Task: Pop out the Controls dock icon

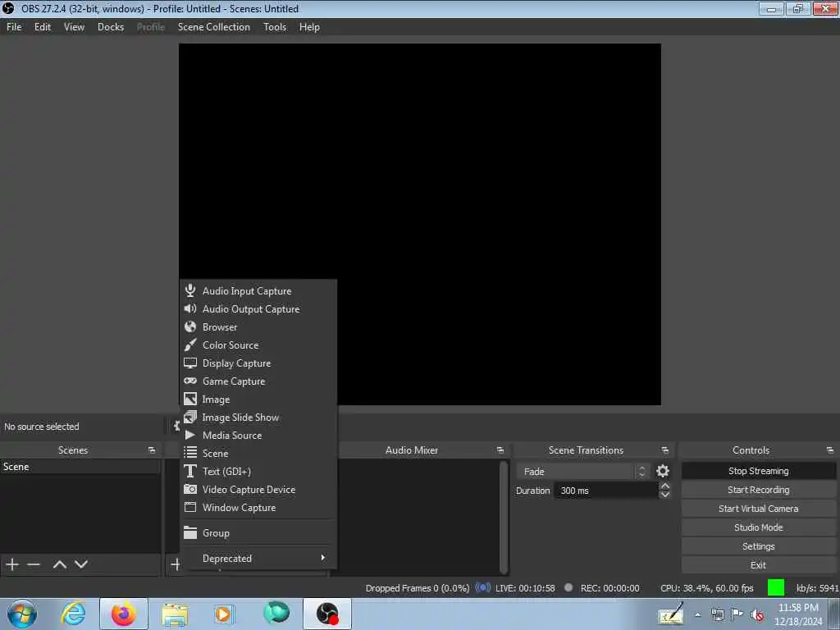Action: (x=830, y=450)
